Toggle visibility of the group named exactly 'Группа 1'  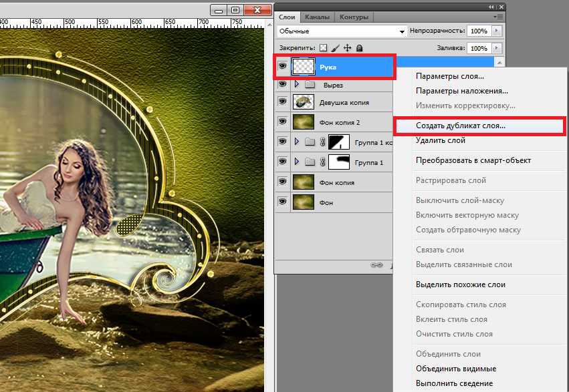282,161
